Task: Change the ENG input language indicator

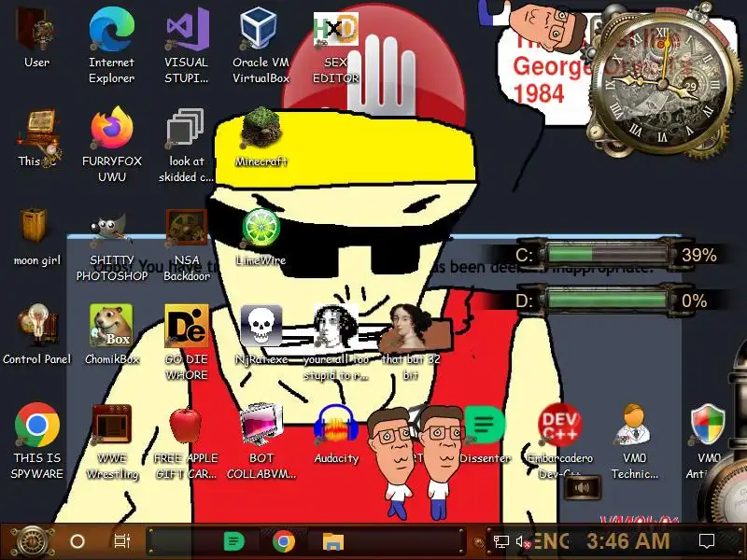Action: tap(551, 541)
